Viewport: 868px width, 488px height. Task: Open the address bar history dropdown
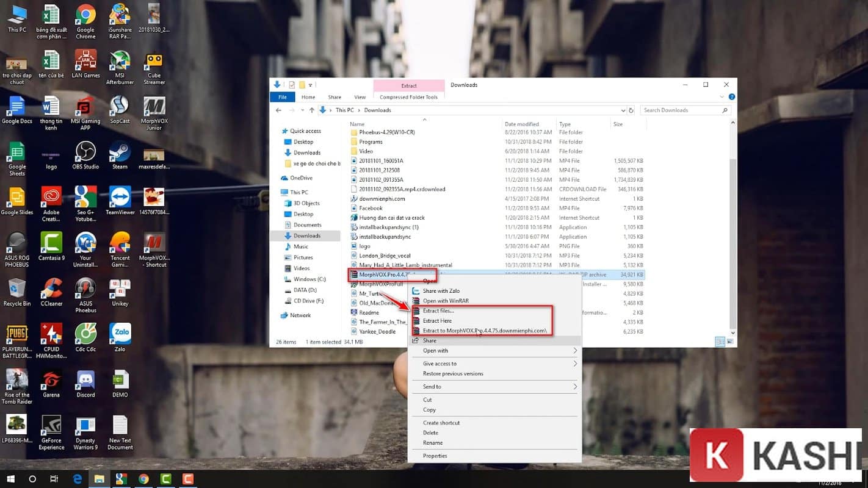pyautogui.click(x=623, y=110)
